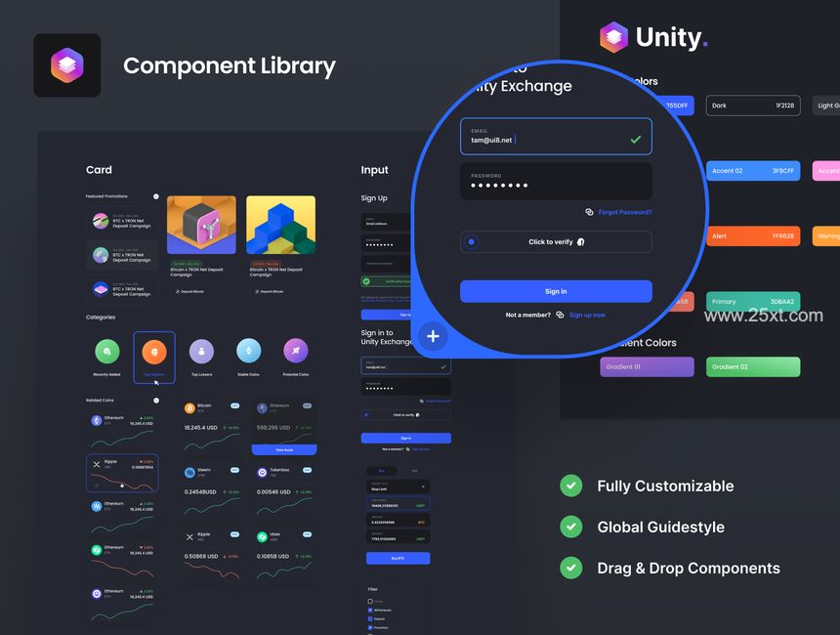
Task: Select the Gradient 02 green swatch
Action: [753, 367]
